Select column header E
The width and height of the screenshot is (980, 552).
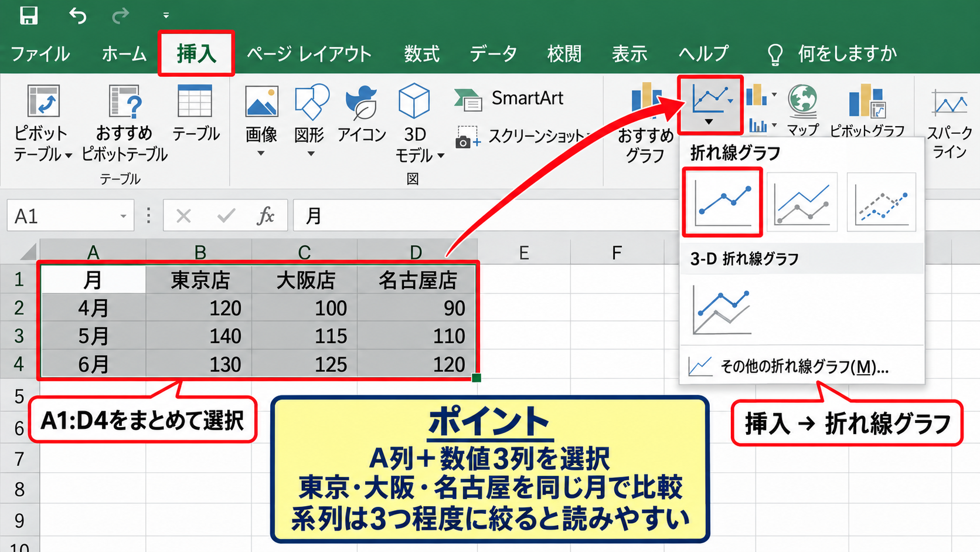523,253
